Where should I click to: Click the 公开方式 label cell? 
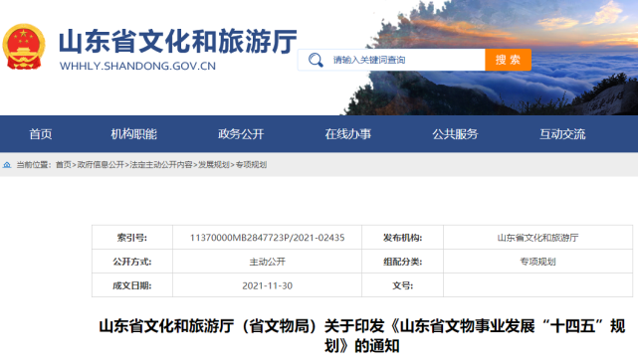click(132, 262)
